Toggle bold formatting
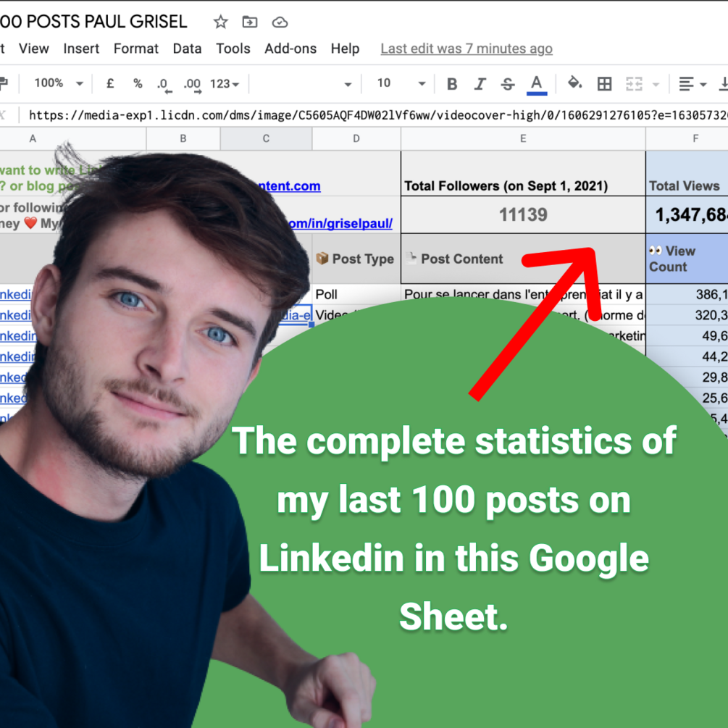Image resolution: width=728 pixels, height=728 pixels. (452, 84)
